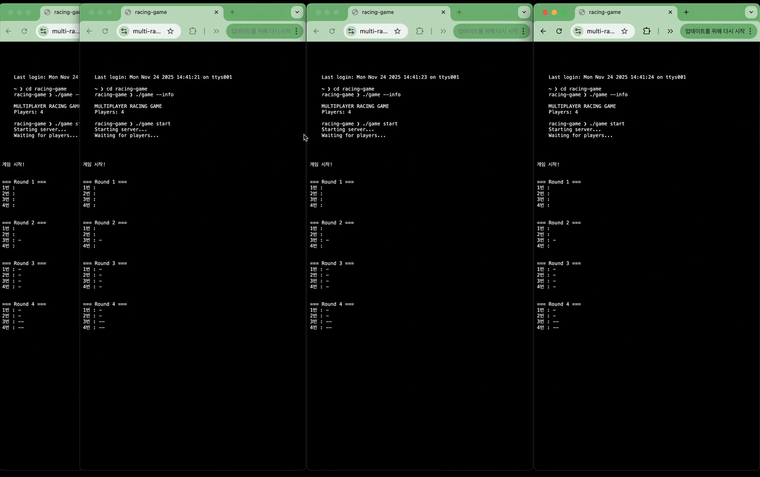Go back in the second browser window
This screenshot has height=477, width=760.
(90, 31)
